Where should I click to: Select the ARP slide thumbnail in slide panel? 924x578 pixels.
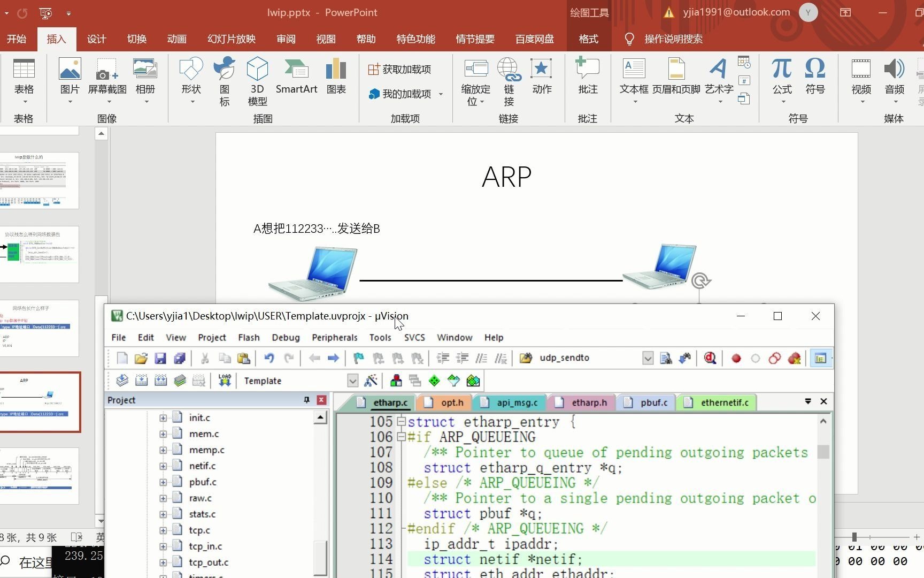(x=40, y=402)
